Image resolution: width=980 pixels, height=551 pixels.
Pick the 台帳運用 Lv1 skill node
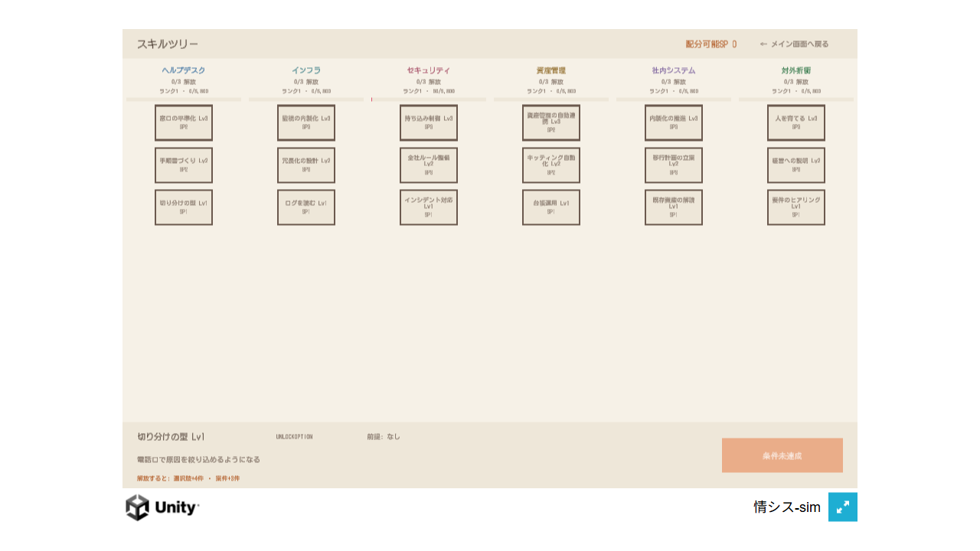(551, 207)
